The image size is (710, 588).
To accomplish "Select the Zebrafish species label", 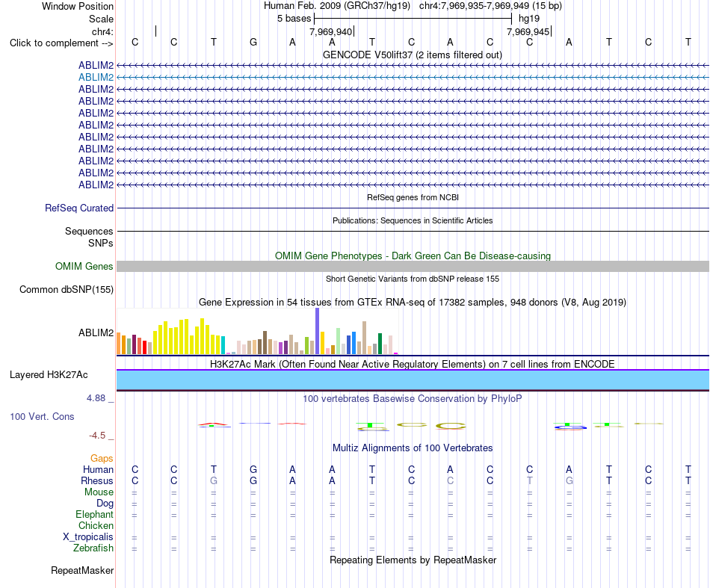I will [93, 548].
